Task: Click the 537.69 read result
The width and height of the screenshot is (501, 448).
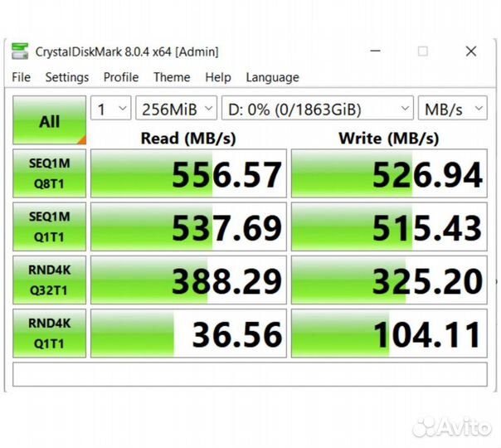Action: pyautogui.click(x=188, y=226)
